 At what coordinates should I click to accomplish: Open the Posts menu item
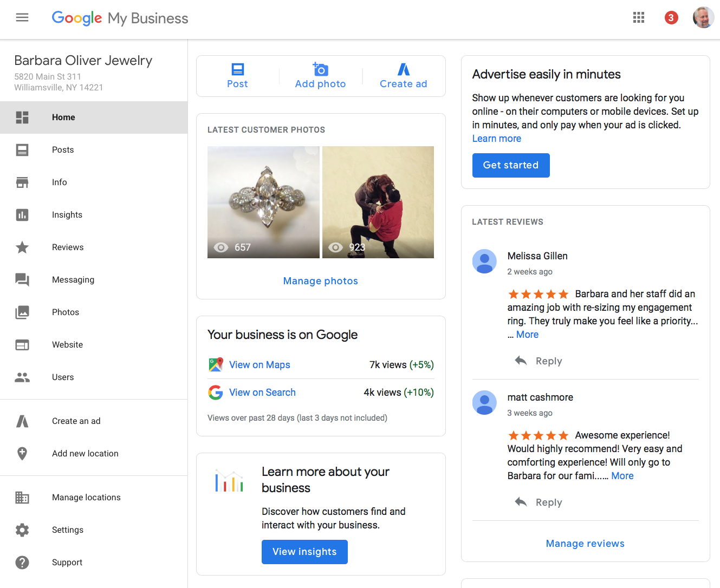94,150
